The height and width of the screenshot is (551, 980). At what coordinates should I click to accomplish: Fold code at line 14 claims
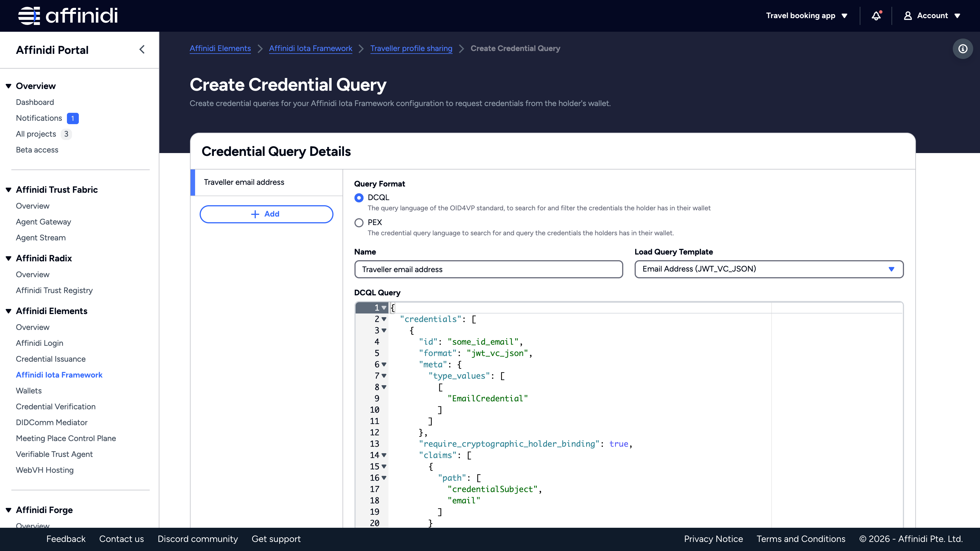384,455
